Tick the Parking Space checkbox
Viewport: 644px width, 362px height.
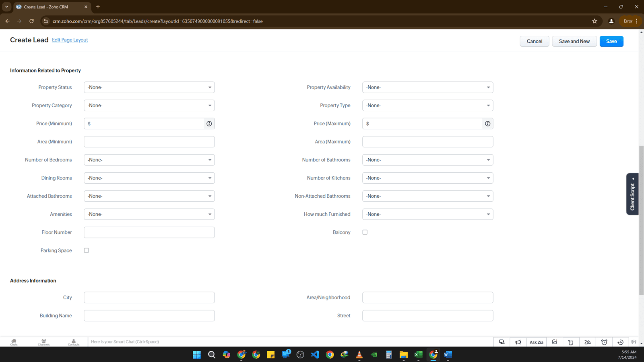click(87, 250)
